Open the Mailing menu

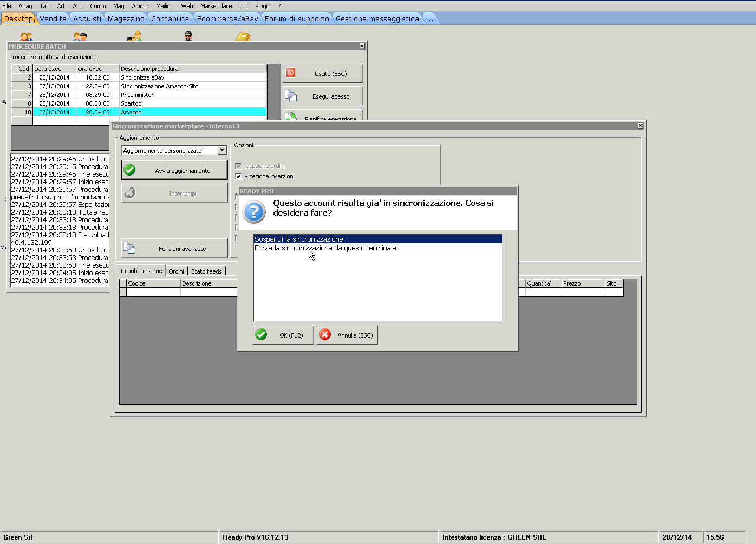[165, 6]
